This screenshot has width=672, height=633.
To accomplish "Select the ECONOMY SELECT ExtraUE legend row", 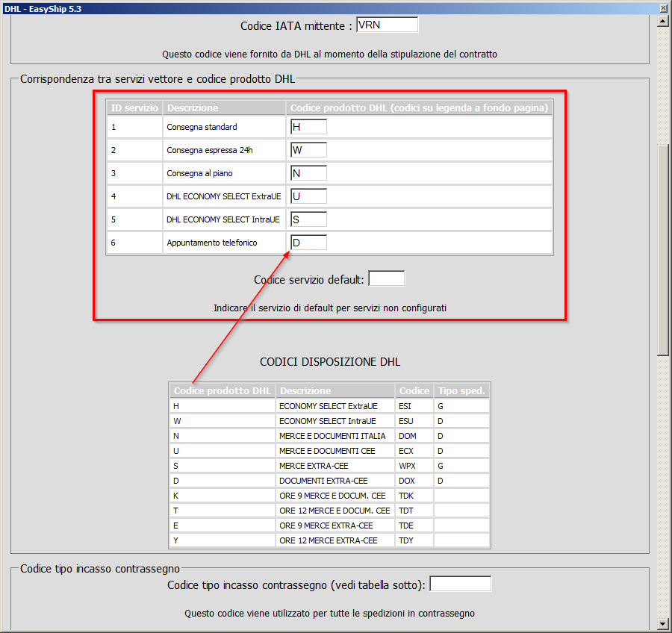I will (329, 406).
